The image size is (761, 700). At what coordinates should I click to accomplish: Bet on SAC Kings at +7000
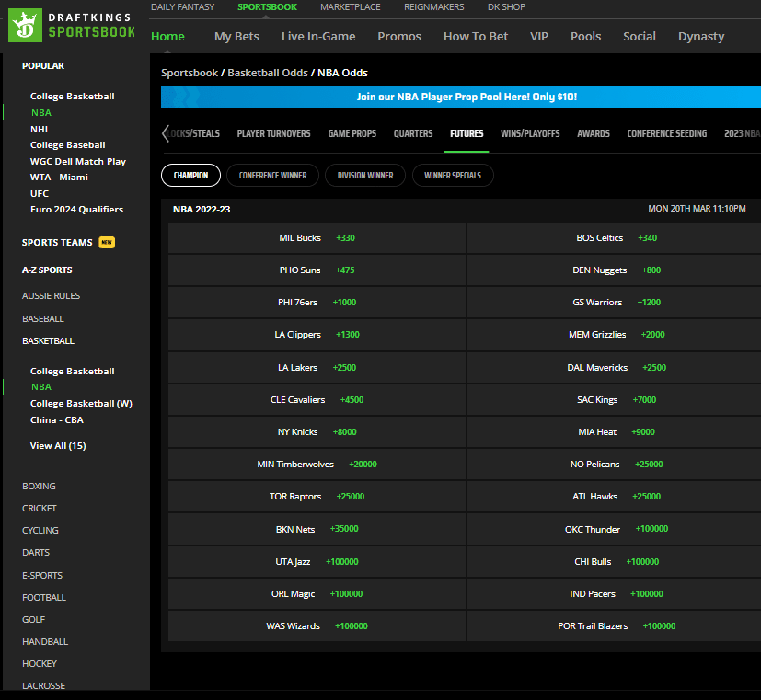point(615,400)
